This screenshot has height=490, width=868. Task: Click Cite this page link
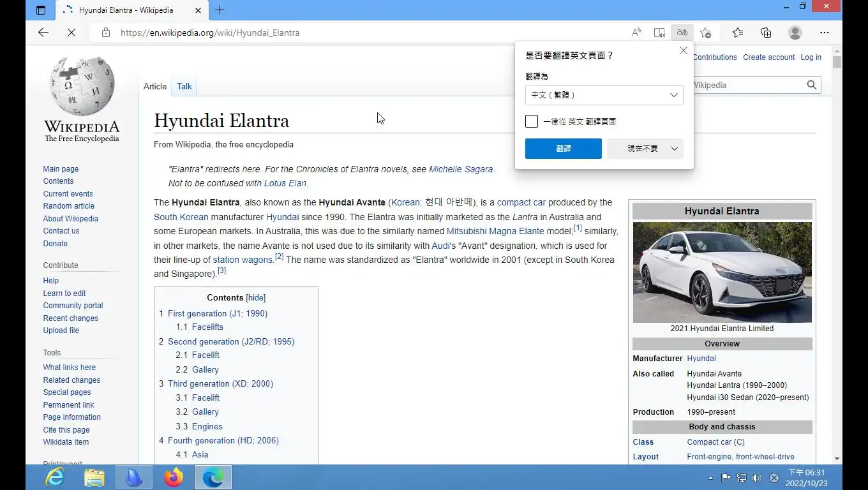point(66,430)
